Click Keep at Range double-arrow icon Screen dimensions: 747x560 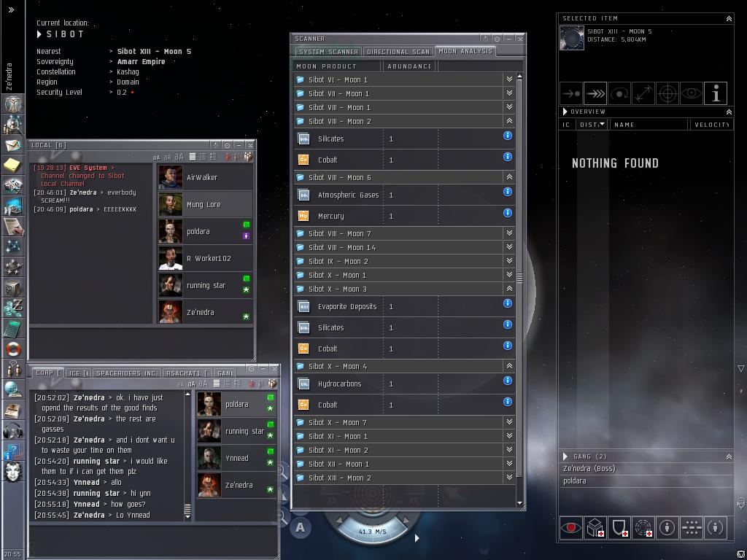coord(643,93)
